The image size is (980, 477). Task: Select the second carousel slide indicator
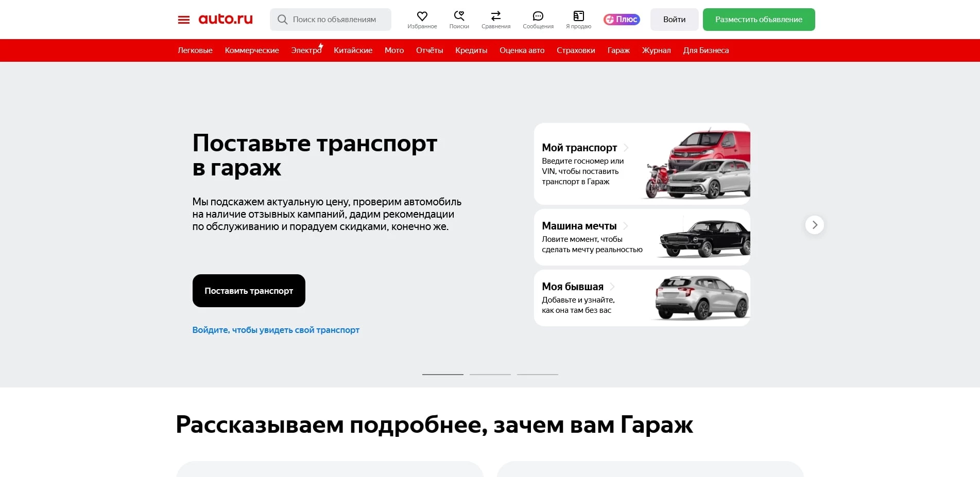(490, 375)
